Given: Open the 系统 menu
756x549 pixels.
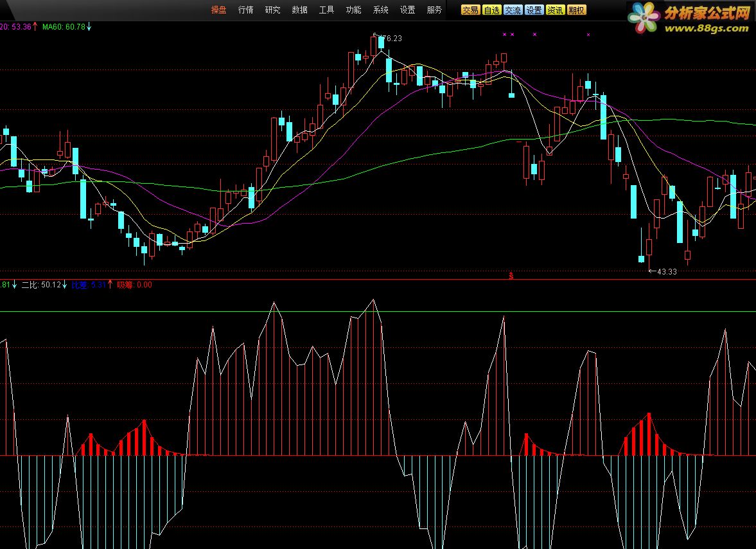Looking at the screenshot, I should 380,10.
